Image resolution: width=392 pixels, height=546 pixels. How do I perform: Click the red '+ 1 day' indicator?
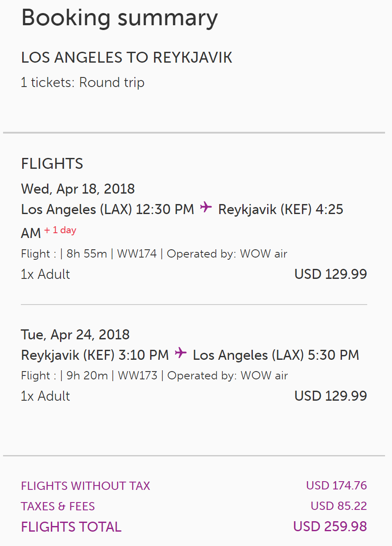coord(60,230)
